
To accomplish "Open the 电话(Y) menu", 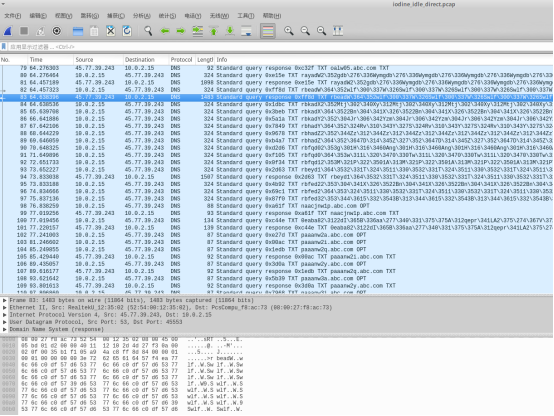I will (x=193, y=16).
